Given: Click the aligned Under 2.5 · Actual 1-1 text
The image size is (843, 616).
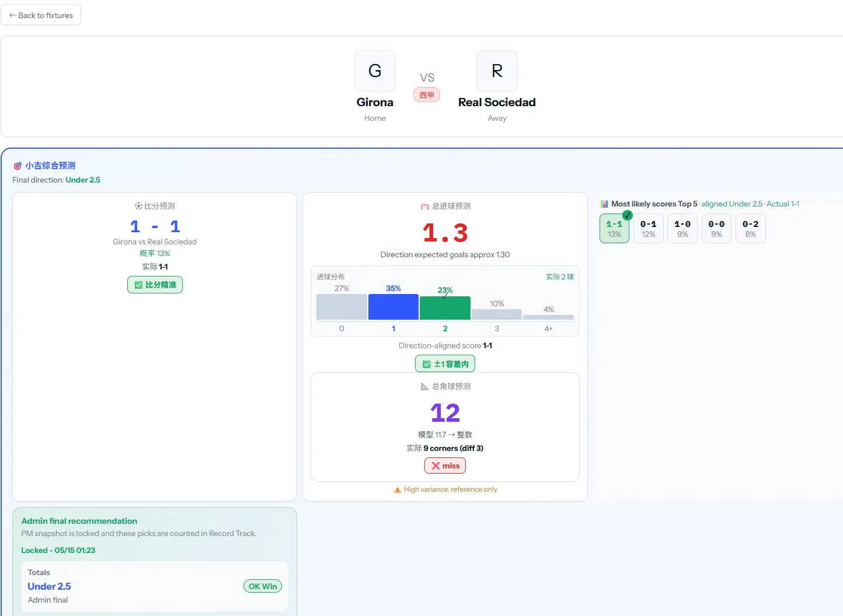Looking at the screenshot, I should click(750, 204).
